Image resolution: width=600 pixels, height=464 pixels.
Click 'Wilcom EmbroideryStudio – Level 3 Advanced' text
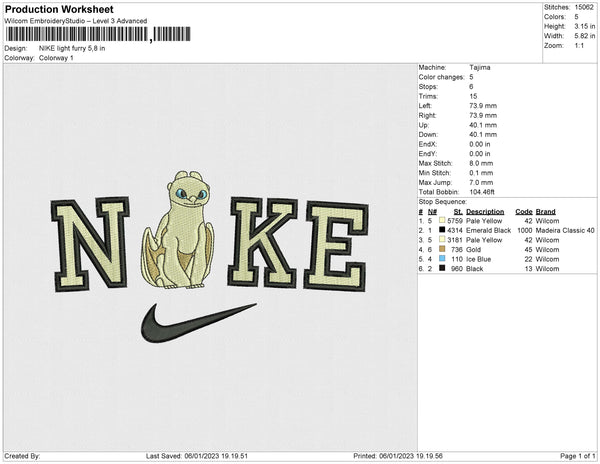(x=76, y=21)
